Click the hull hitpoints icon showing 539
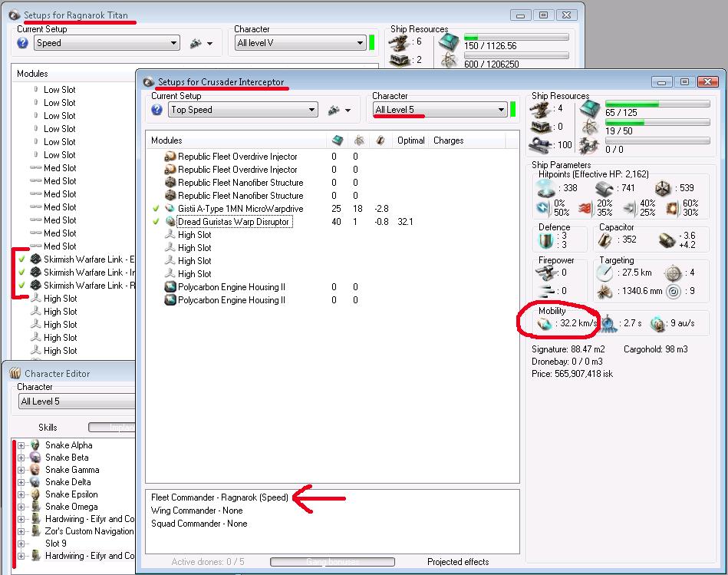This screenshot has height=575, width=728. point(663,188)
